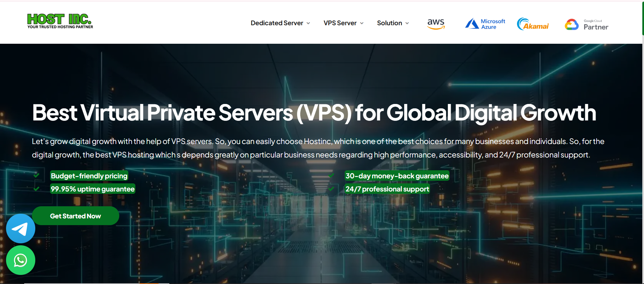The width and height of the screenshot is (644, 284).
Task: Expand the Dedicated Server chevron
Action: pyautogui.click(x=308, y=23)
